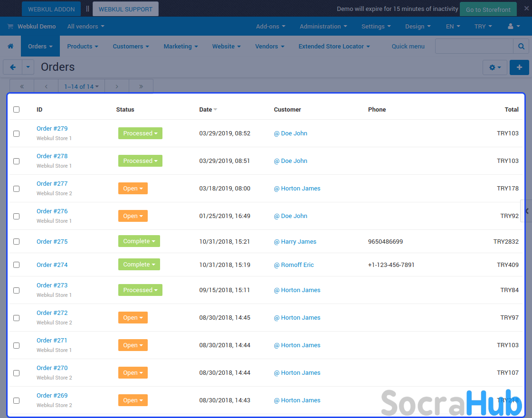This screenshot has height=418, width=532.
Task: Select the checkbox for Order #275
Action: 17,241
